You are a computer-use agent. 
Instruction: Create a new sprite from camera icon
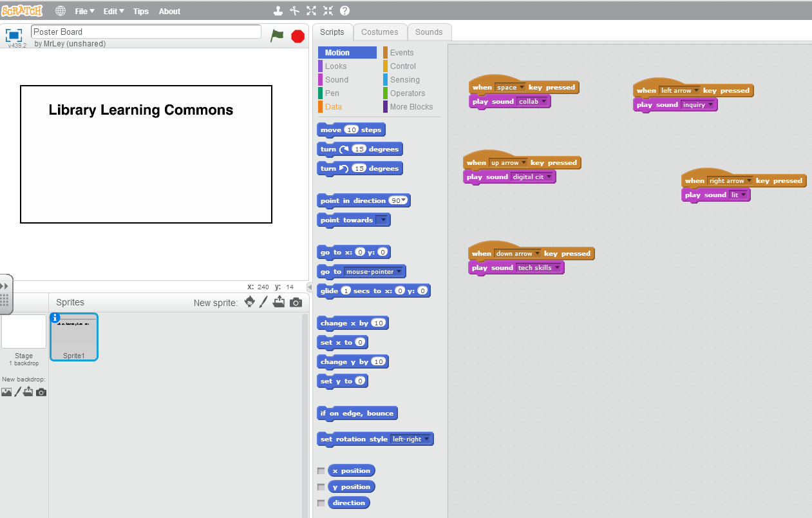click(x=296, y=302)
